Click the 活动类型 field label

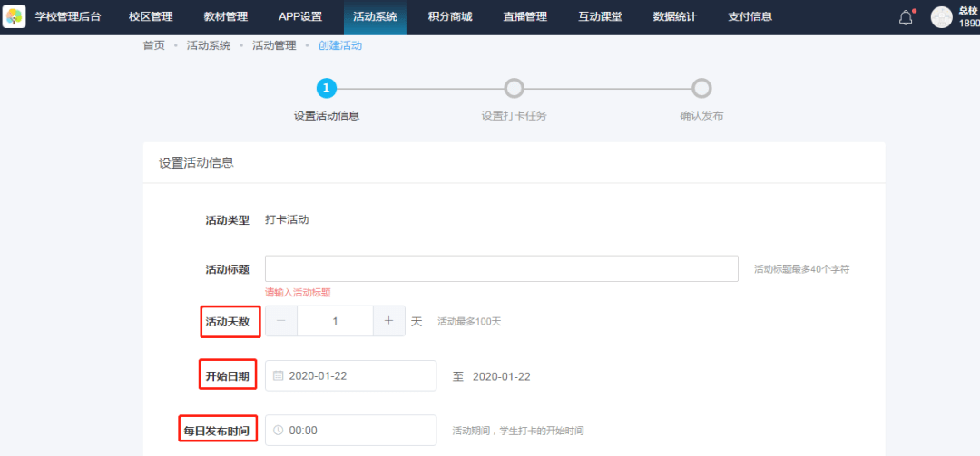(x=228, y=220)
